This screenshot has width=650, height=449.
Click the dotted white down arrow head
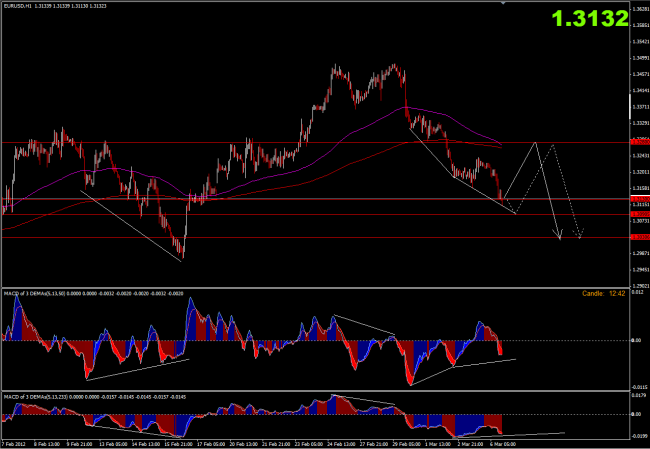(581, 236)
